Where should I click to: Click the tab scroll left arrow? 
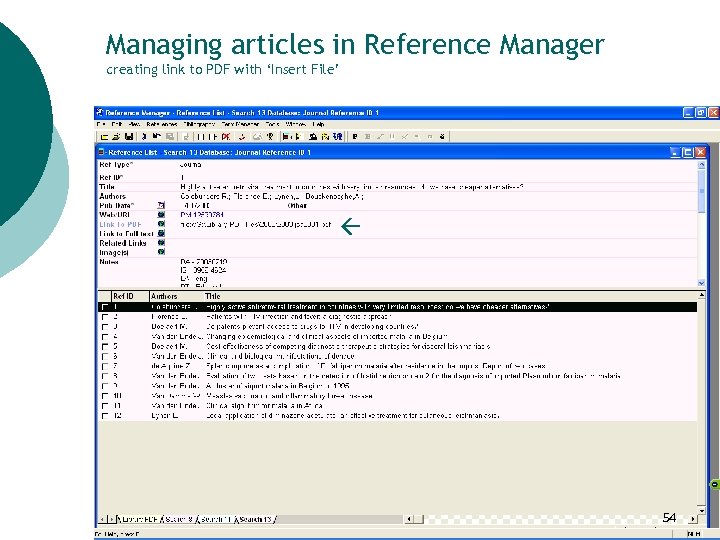(x=102, y=519)
